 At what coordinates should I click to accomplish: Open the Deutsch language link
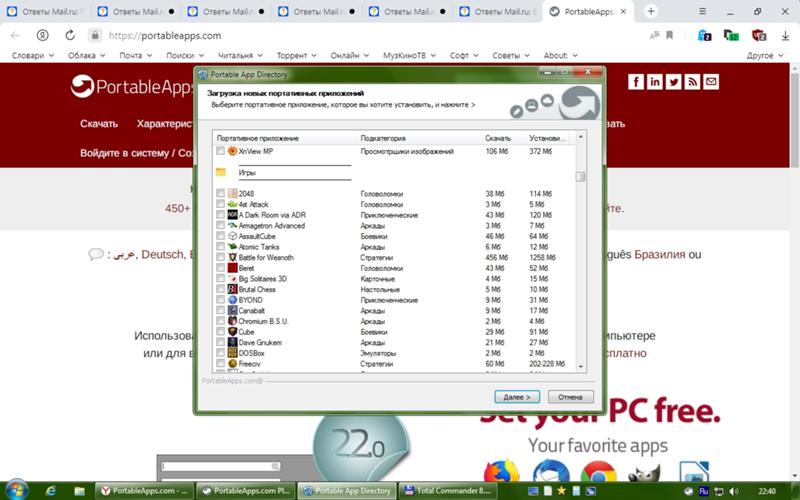[x=162, y=254]
